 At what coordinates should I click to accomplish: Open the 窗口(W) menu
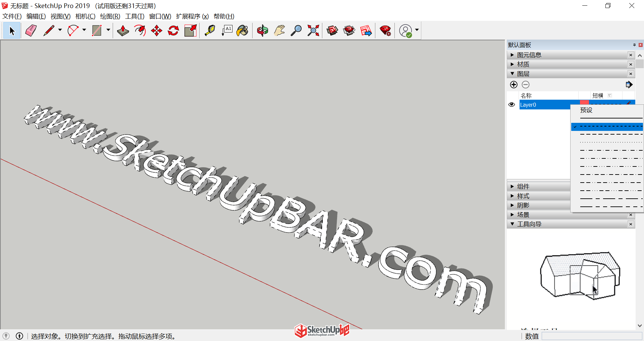click(x=160, y=16)
